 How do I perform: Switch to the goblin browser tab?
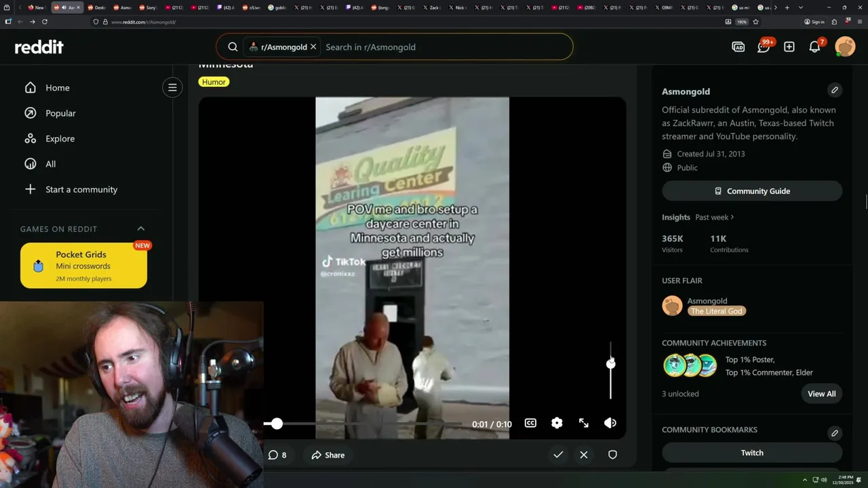click(279, 7)
